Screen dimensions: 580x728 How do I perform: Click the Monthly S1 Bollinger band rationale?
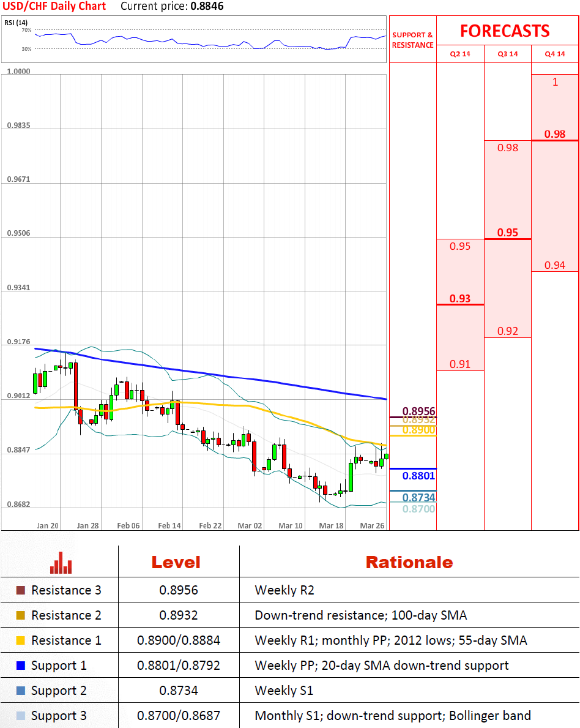(393, 716)
